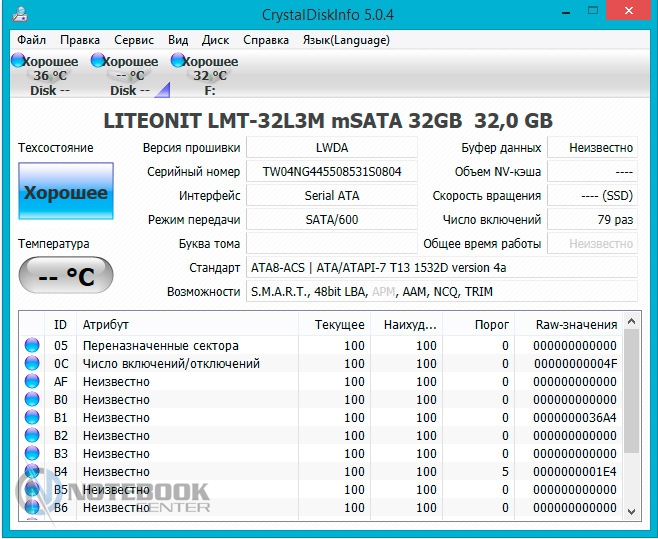
Task: Open the Язык(Language) menu
Action: (346, 40)
